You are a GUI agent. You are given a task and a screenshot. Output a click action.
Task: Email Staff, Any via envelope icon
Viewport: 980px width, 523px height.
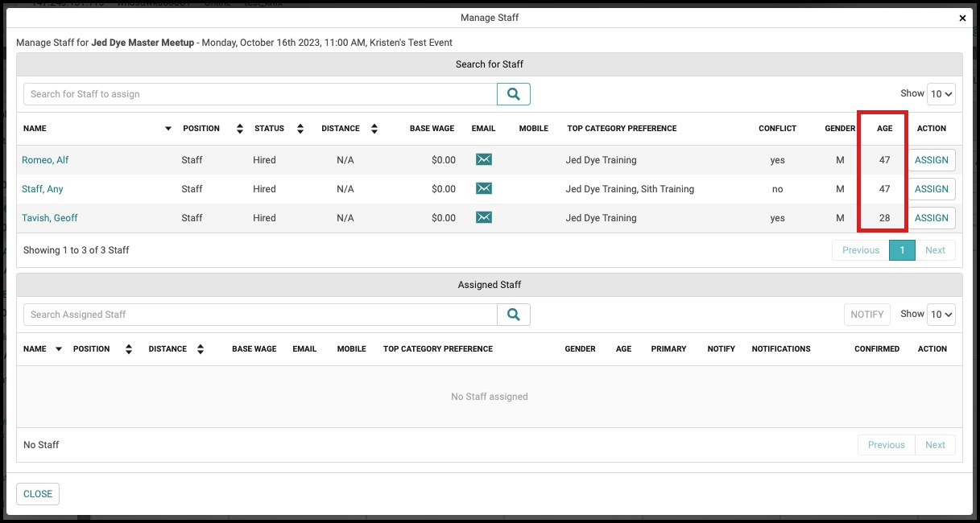(483, 188)
